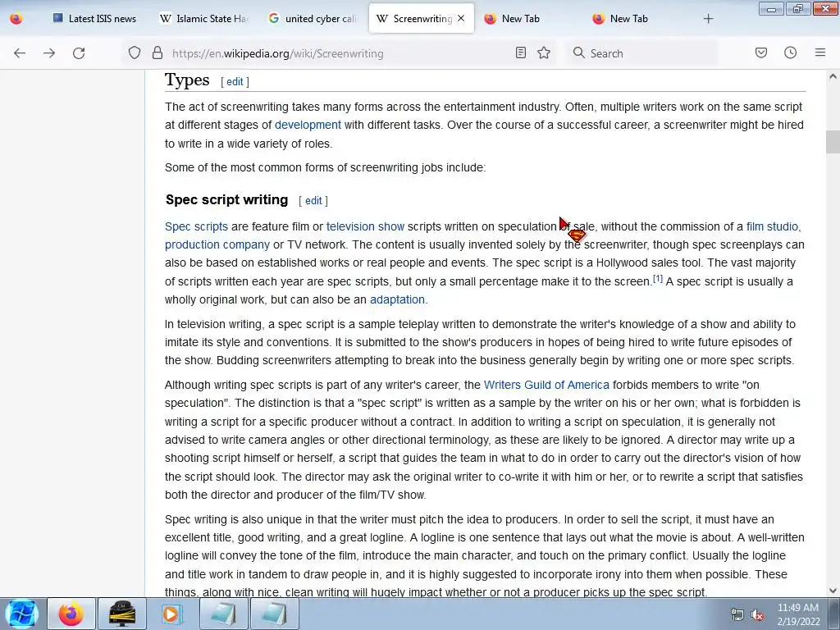The width and height of the screenshot is (840, 630).
Task: Open the production company link
Action: [217, 244]
